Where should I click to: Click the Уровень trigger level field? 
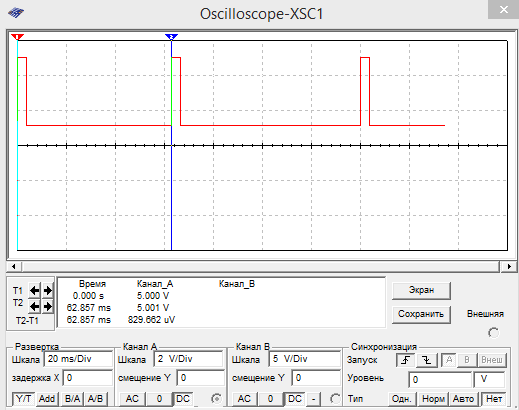click(440, 380)
